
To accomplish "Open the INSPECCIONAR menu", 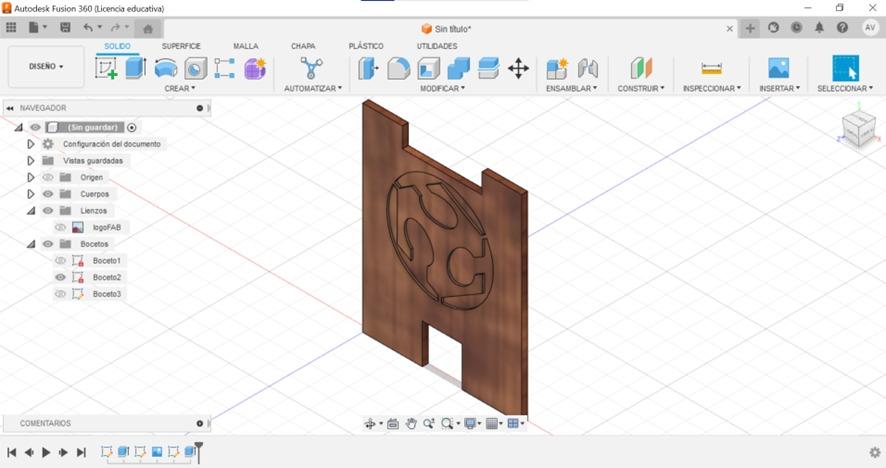I will (x=711, y=89).
